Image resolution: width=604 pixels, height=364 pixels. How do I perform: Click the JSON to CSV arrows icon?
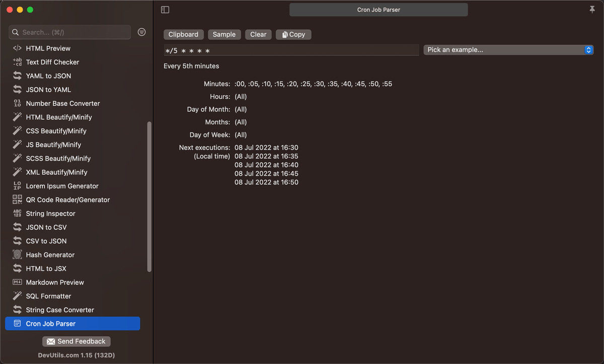17,227
